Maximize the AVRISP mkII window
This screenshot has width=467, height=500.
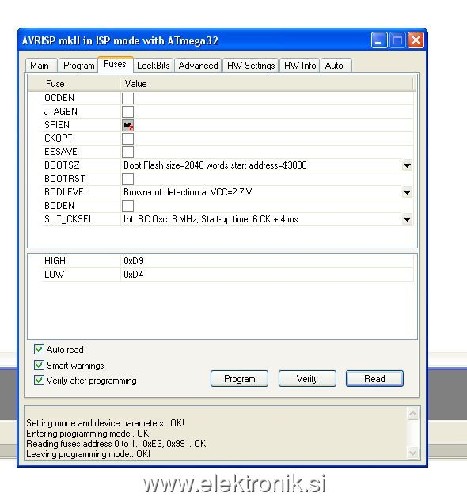tap(397, 40)
